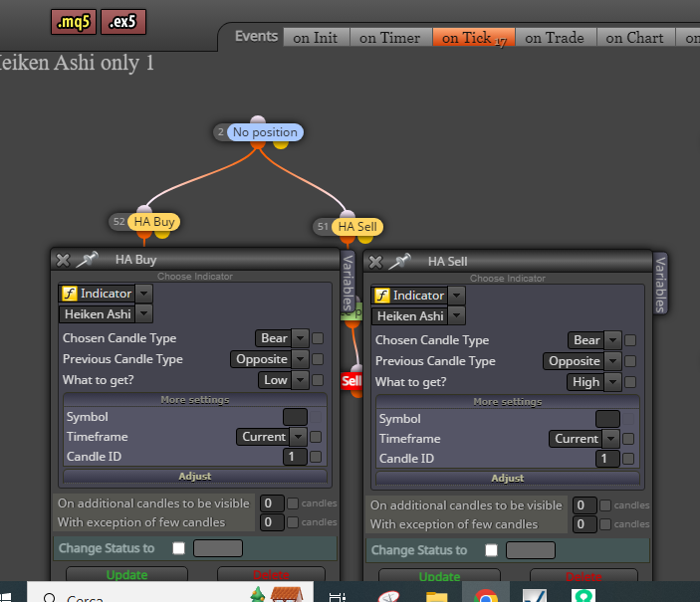Screen dimensions: 700x602
Task: Toggle Candle ID checkbox in HA Buy
Action: pos(316,457)
